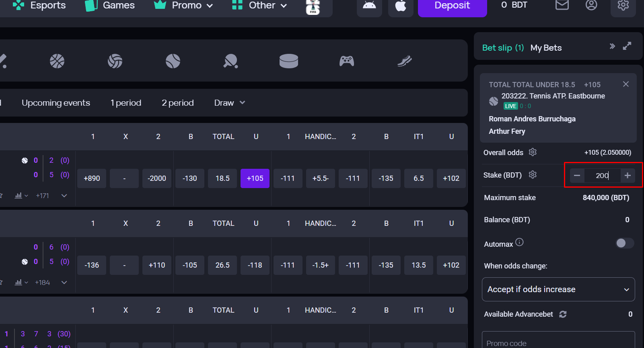Screen dimensions: 644x348
Task: Switch to Bet slip tab
Action: [x=503, y=48]
